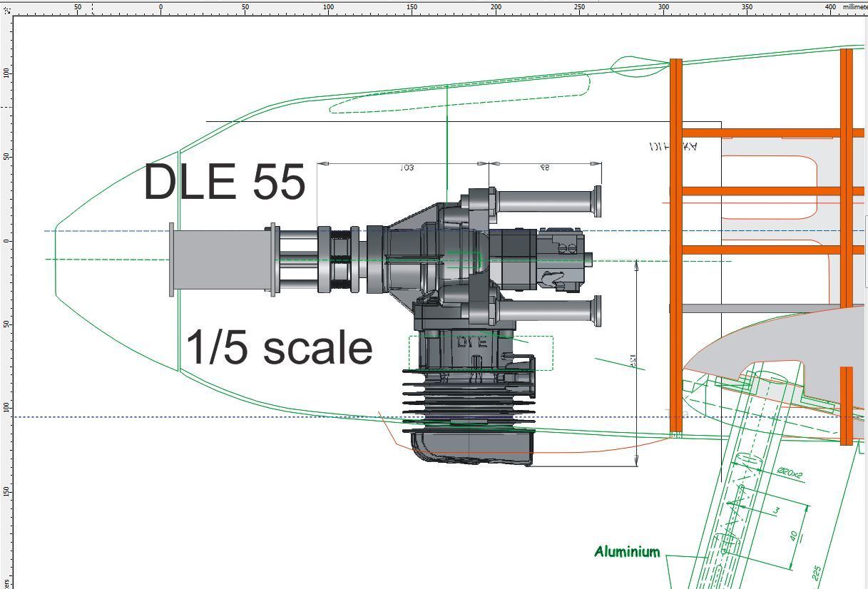Click the DLE logo on the engine crankcase
The height and width of the screenshot is (589, 868).
point(472,342)
